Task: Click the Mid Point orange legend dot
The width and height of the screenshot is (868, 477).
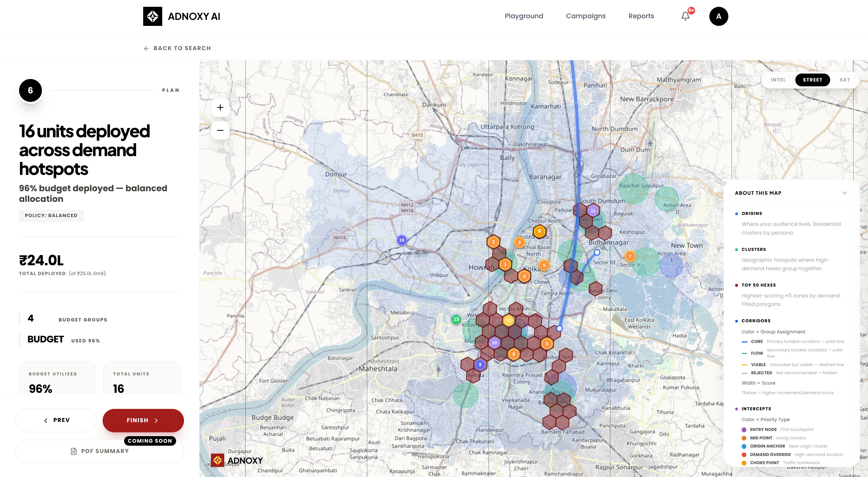Action: point(744,438)
